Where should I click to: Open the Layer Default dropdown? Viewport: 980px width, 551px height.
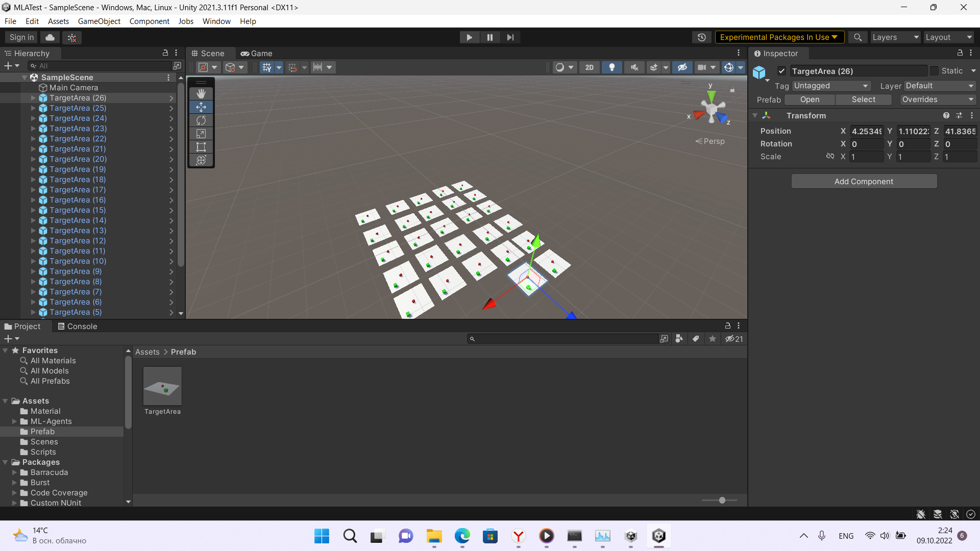(940, 86)
